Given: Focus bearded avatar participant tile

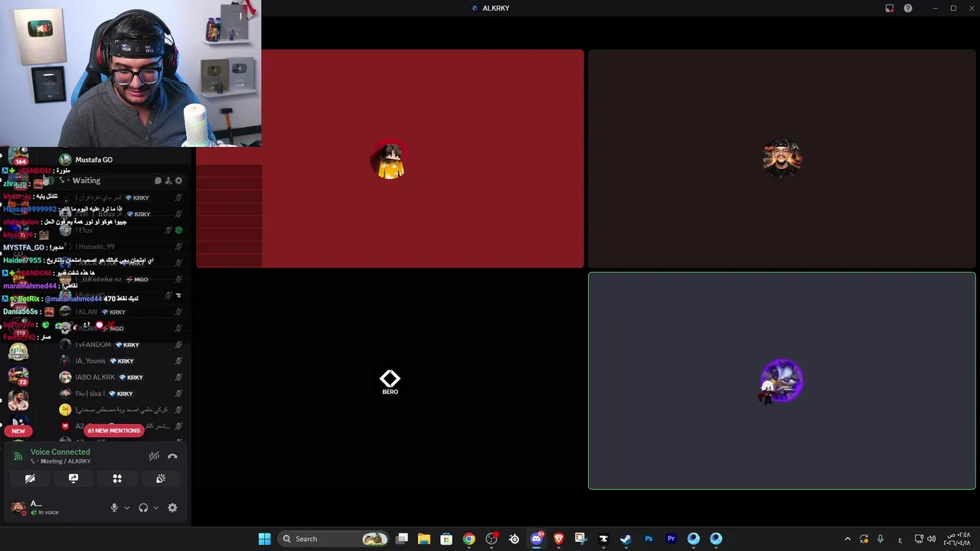Looking at the screenshot, I should tap(782, 159).
